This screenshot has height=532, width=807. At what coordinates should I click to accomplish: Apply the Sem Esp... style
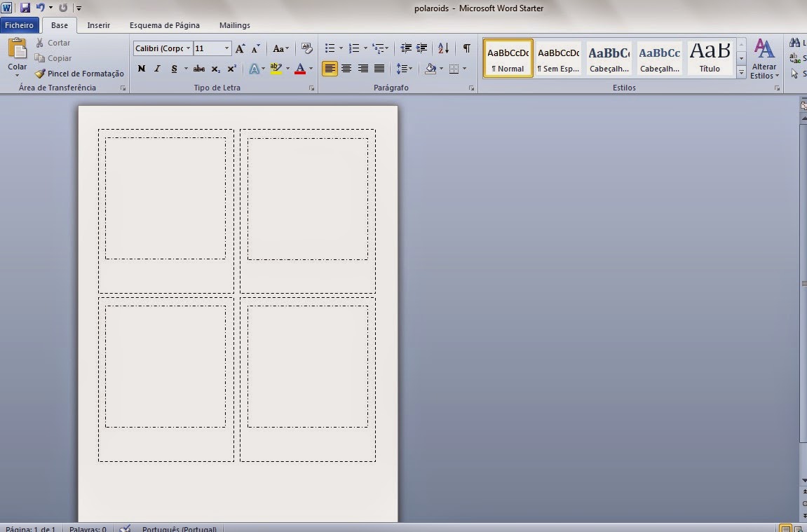click(x=558, y=58)
